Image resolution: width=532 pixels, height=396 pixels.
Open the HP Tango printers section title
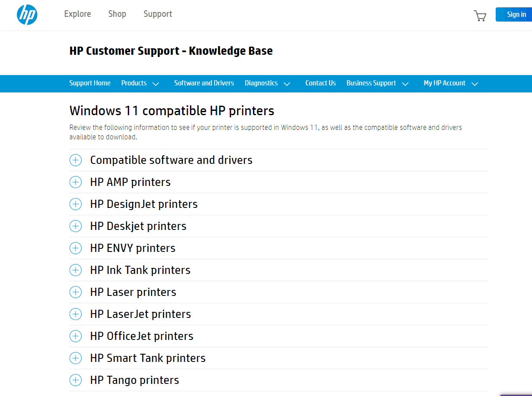click(x=135, y=380)
